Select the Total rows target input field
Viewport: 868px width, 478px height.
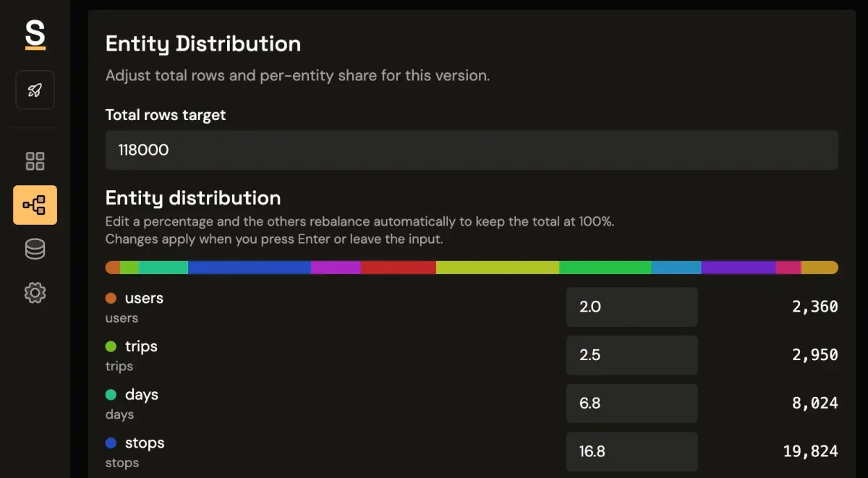pos(472,150)
